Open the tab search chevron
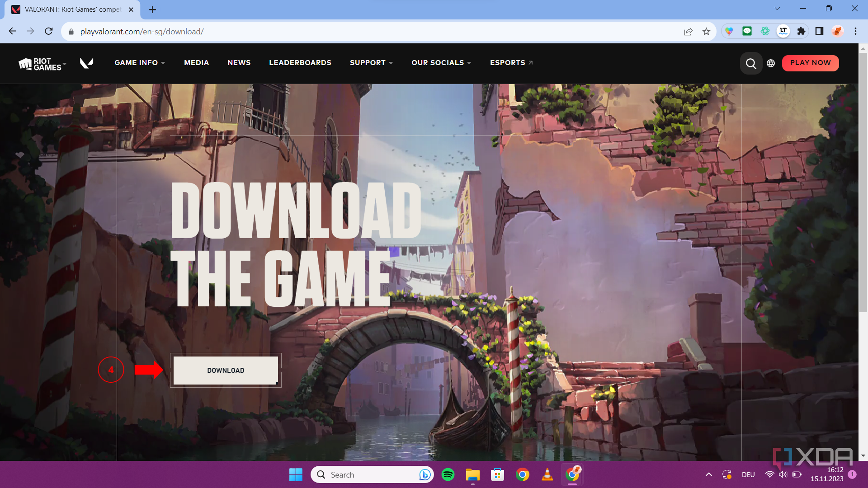Image resolution: width=868 pixels, height=488 pixels. (777, 9)
